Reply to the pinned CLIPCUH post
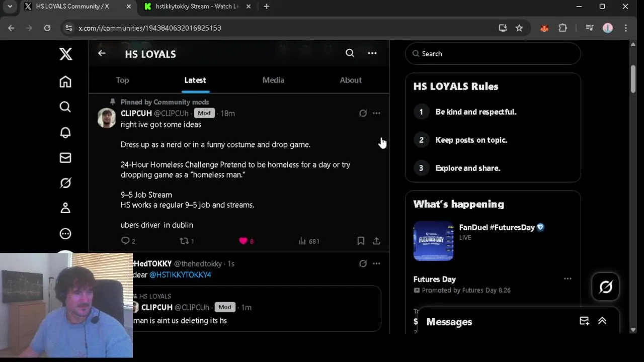The width and height of the screenshot is (644, 362). [128, 241]
